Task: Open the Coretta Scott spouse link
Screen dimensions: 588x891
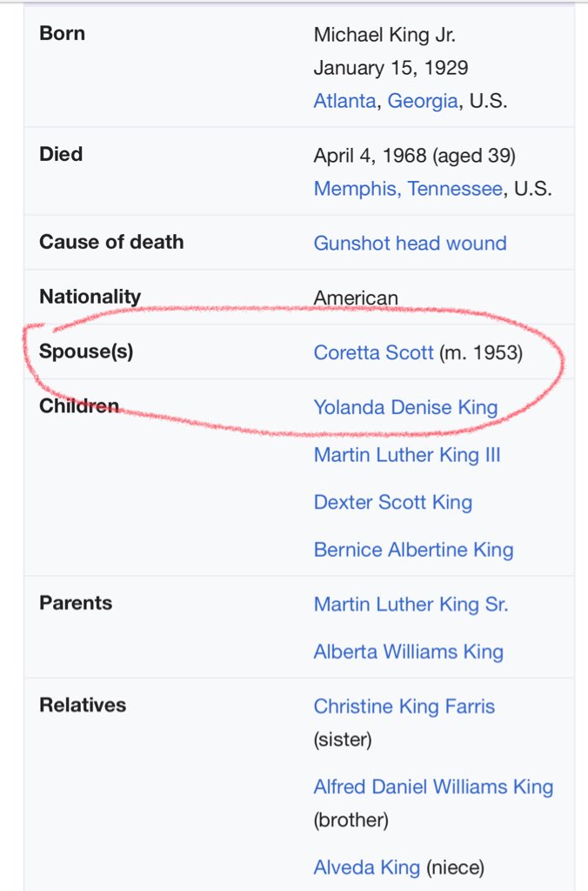Action: click(x=374, y=352)
